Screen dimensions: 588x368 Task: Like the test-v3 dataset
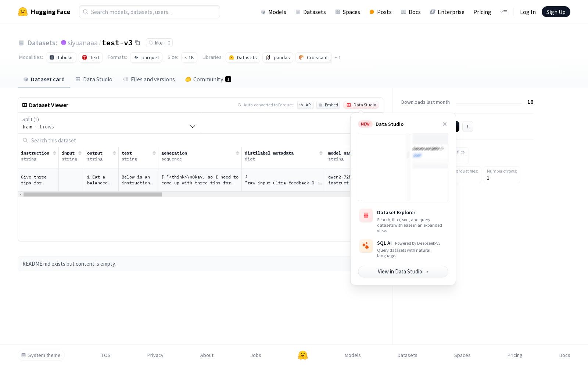click(155, 43)
